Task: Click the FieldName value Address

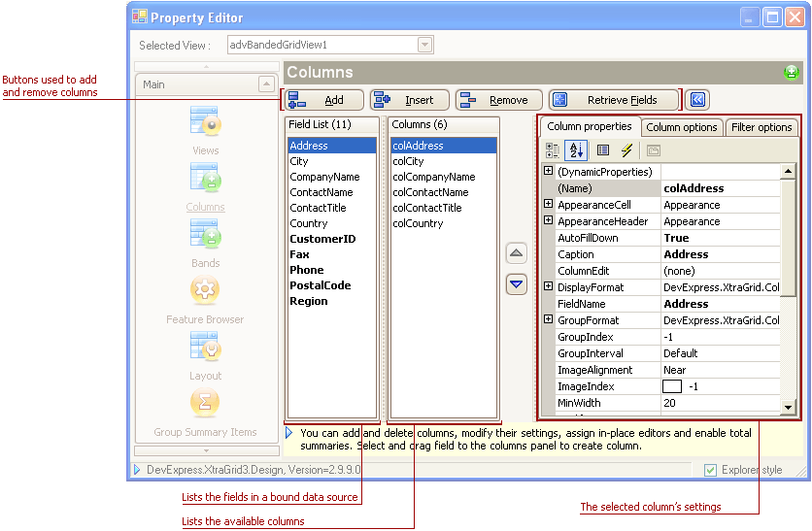Action: (x=721, y=304)
